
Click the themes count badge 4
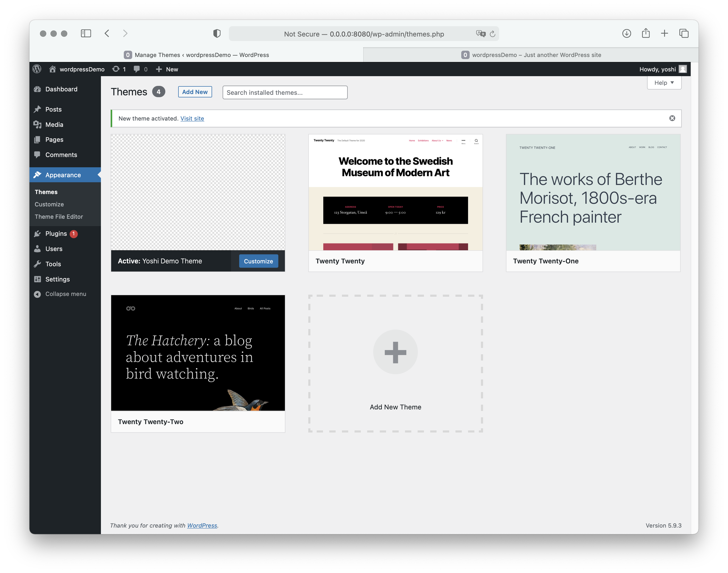(x=158, y=92)
